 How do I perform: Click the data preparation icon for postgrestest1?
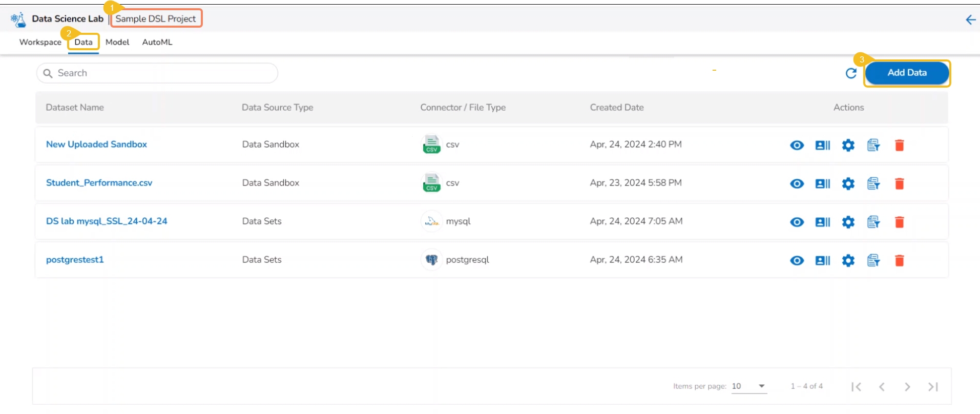(x=873, y=261)
